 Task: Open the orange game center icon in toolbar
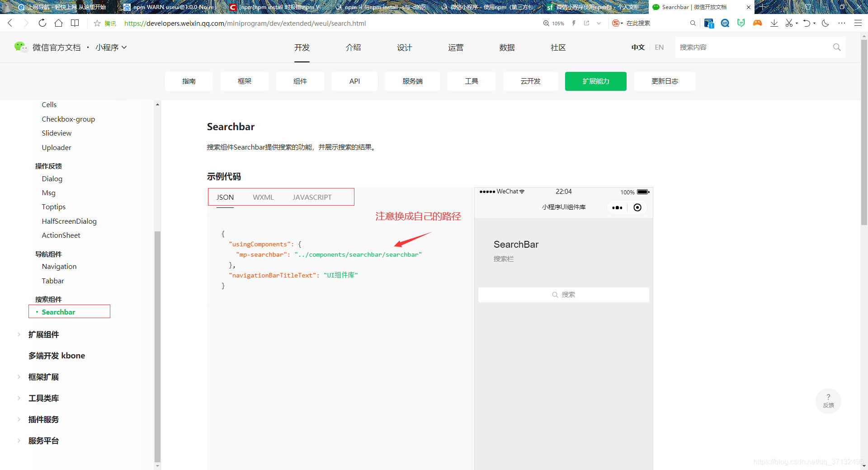pos(757,23)
